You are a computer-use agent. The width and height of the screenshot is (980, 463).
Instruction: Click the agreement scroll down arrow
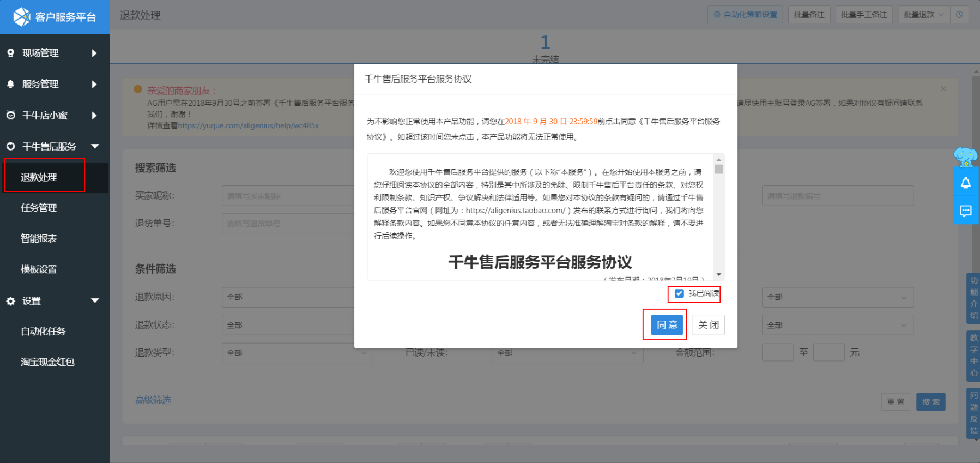[x=719, y=275]
